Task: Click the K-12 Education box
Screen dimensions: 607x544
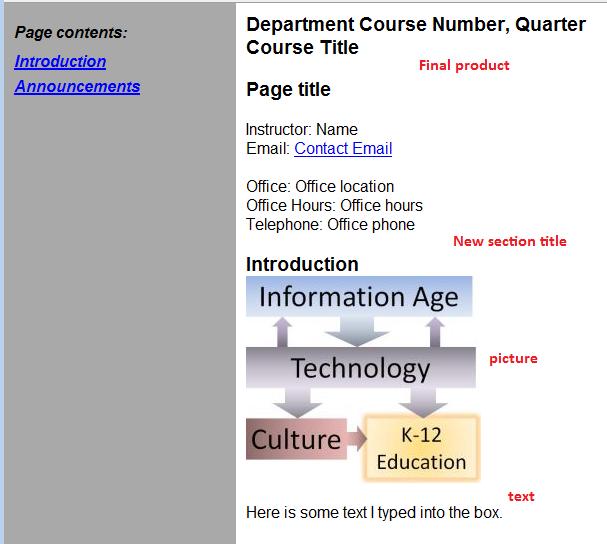Action: 422,448
